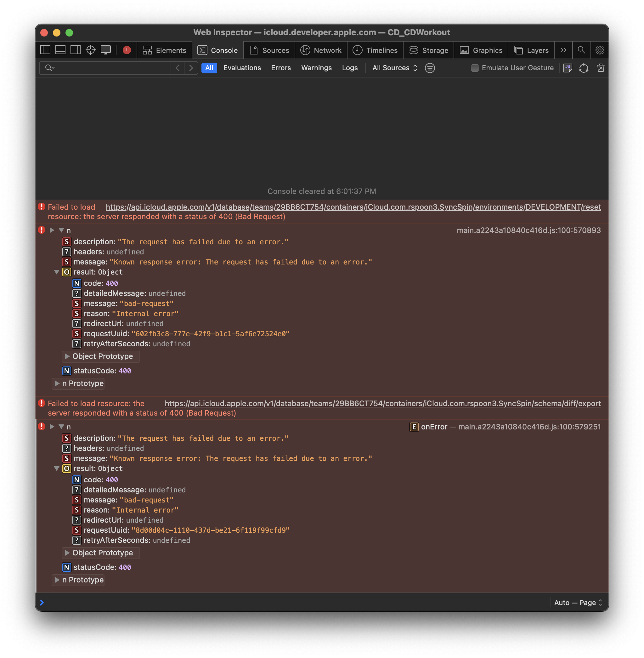This screenshot has height=658, width=644.
Task: Switch to the Sources tab
Action: pyautogui.click(x=269, y=50)
